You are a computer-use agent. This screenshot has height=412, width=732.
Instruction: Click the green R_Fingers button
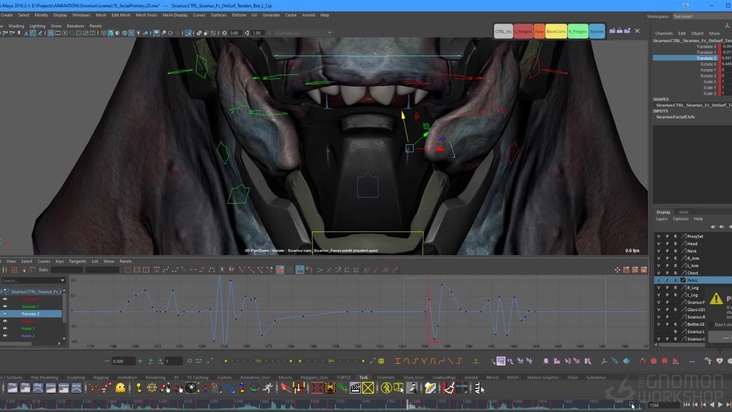coord(578,31)
